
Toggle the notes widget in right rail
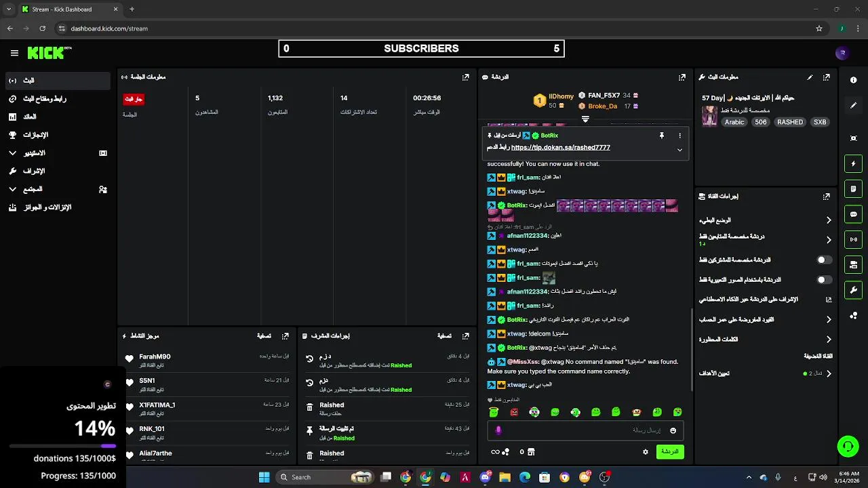(x=853, y=188)
